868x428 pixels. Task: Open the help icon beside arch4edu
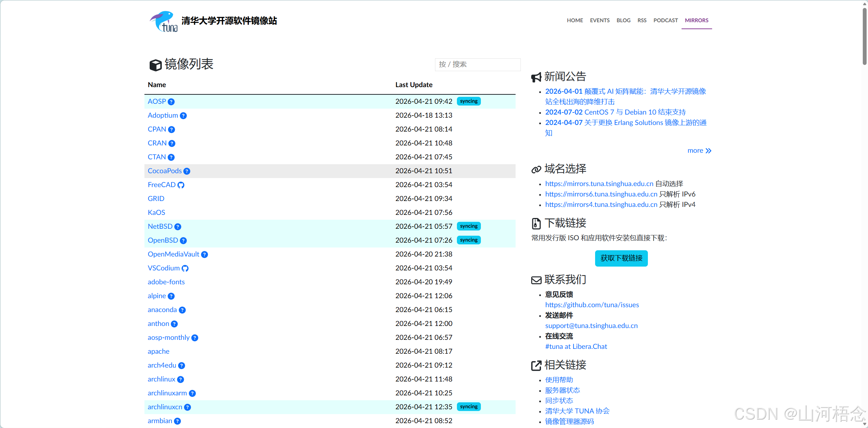(x=182, y=366)
